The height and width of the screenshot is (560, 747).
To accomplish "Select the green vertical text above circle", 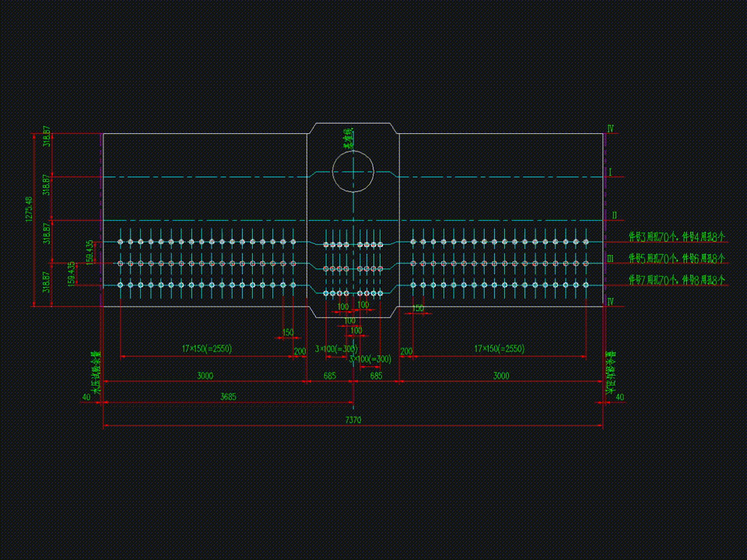I will tap(349, 139).
